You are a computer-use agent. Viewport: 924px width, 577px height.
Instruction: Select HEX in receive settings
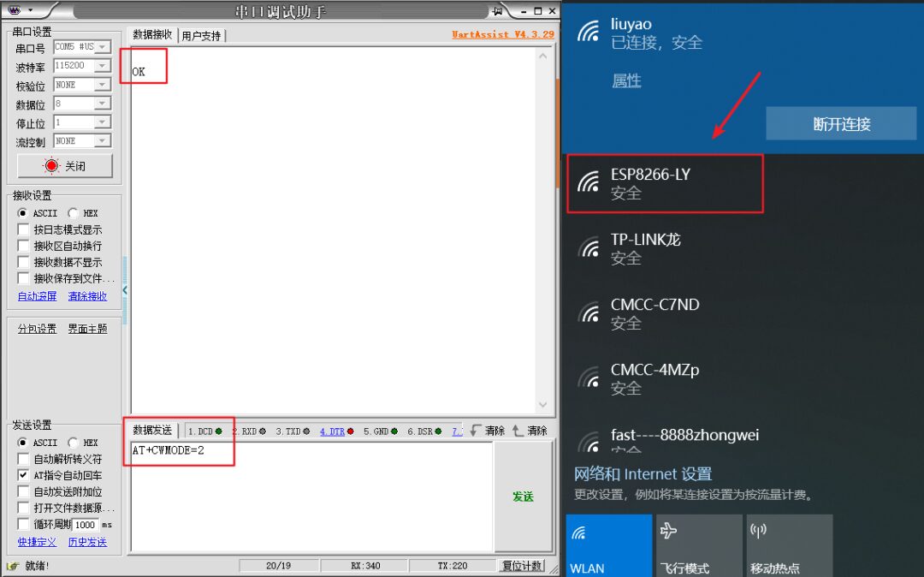73,213
